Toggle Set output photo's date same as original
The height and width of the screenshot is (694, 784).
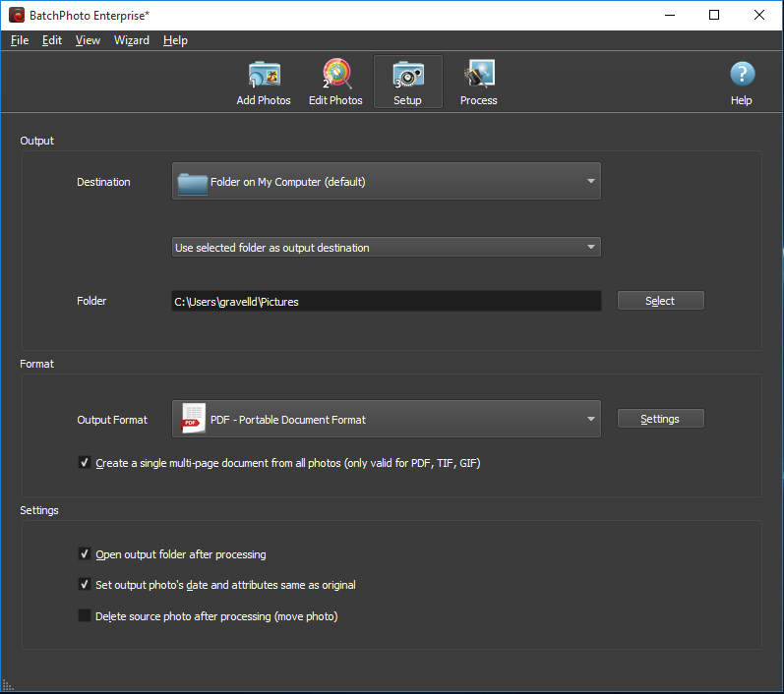85,584
